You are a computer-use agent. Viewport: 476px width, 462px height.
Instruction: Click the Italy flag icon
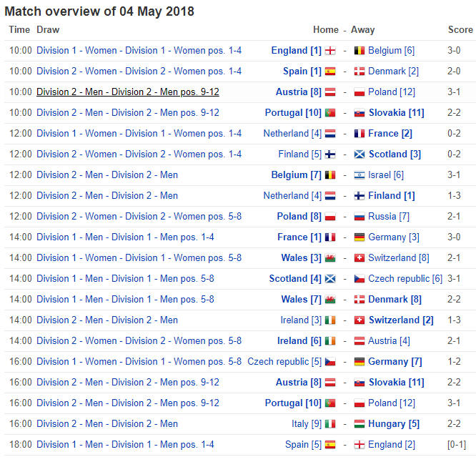click(330, 424)
